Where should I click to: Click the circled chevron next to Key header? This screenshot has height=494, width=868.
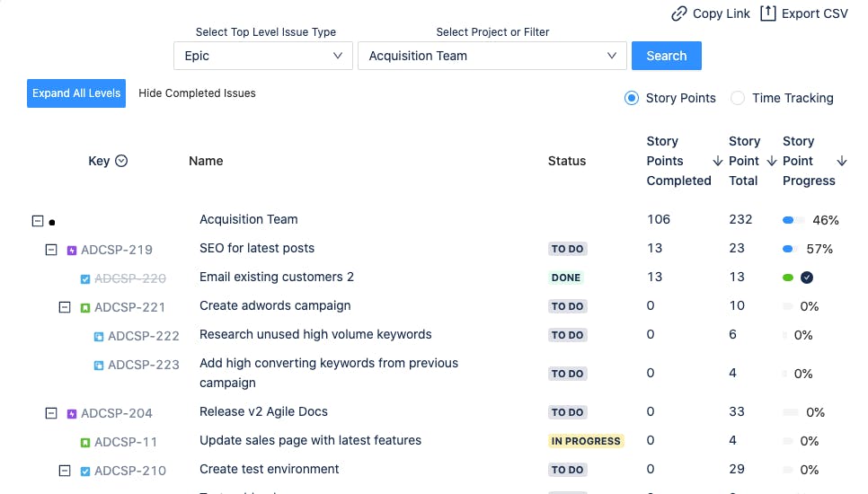(121, 161)
